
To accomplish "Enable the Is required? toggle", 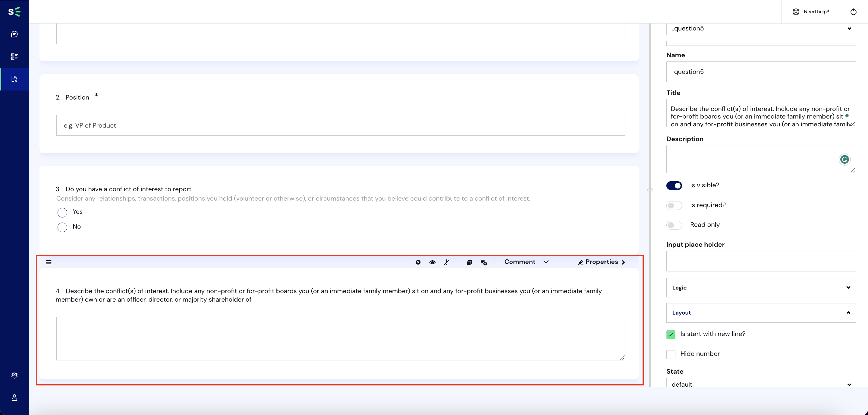I will point(674,206).
